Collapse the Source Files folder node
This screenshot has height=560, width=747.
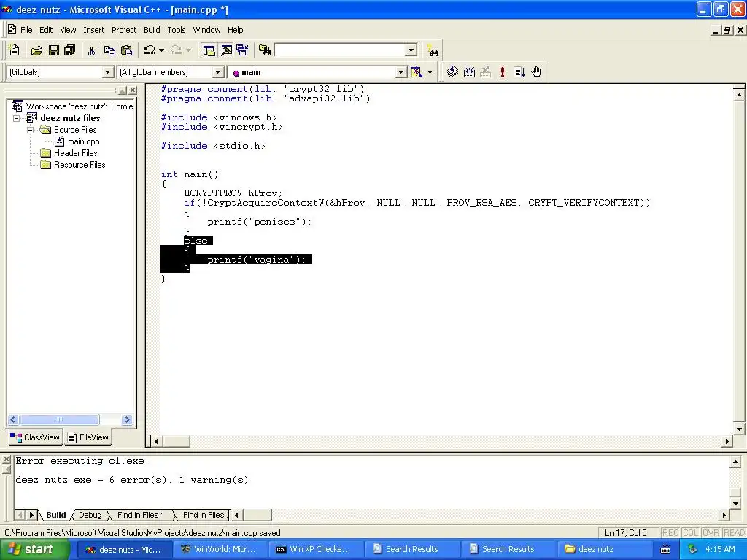coord(30,130)
